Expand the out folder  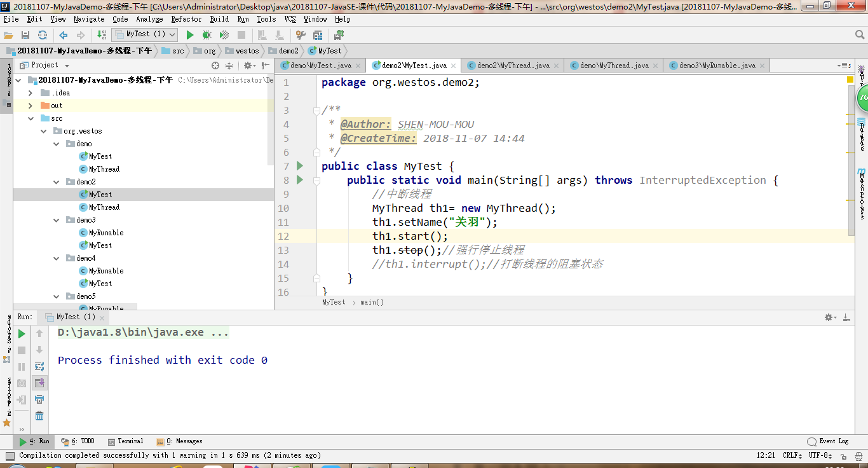[x=30, y=106]
